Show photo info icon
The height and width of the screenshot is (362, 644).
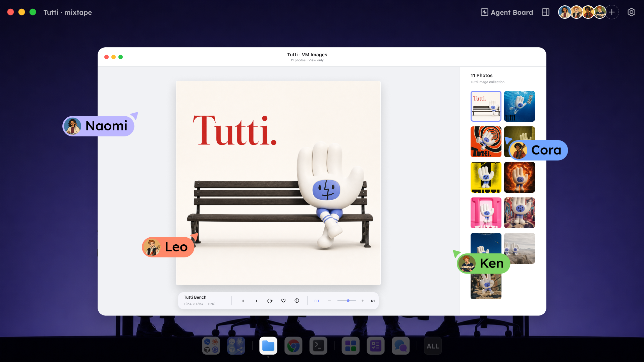[297, 301]
